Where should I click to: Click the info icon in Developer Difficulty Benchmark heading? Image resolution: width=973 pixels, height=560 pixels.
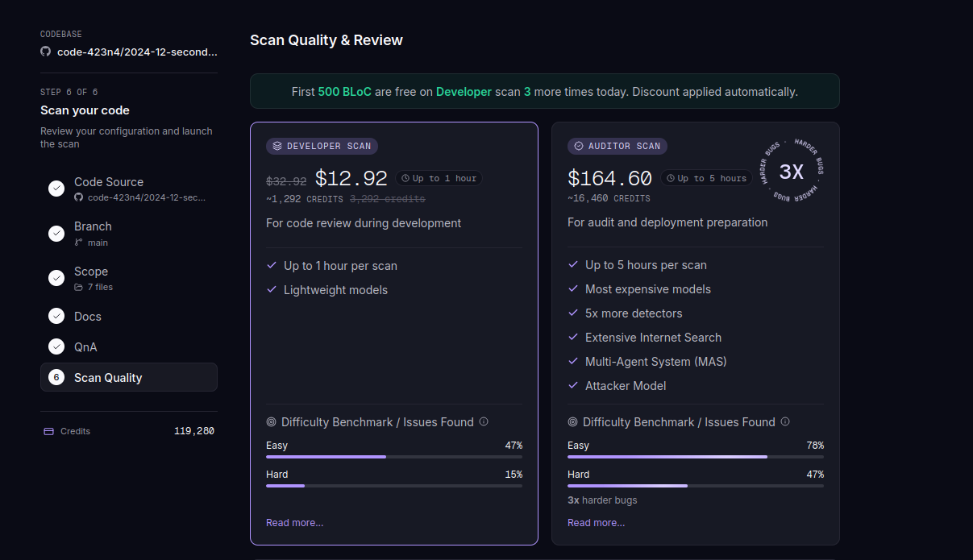(x=484, y=421)
